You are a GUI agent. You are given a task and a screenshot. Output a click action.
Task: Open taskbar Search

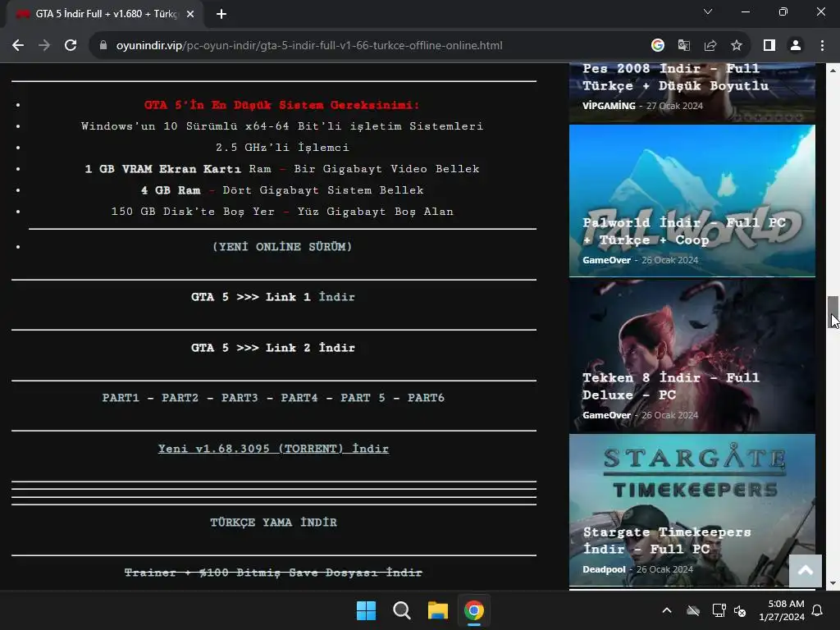(x=402, y=610)
